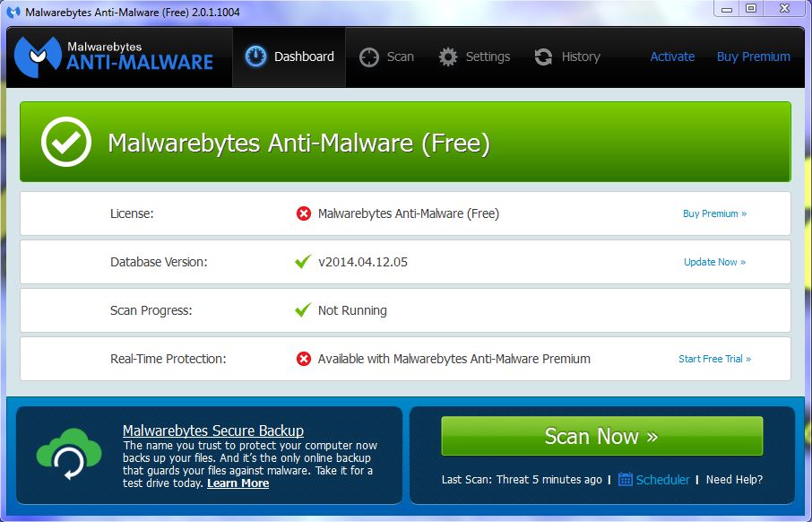Click the green Malwarebytes Anti-Malware (Free) banner title
The width and height of the screenshot is (812, 522).
click(298, 143)
